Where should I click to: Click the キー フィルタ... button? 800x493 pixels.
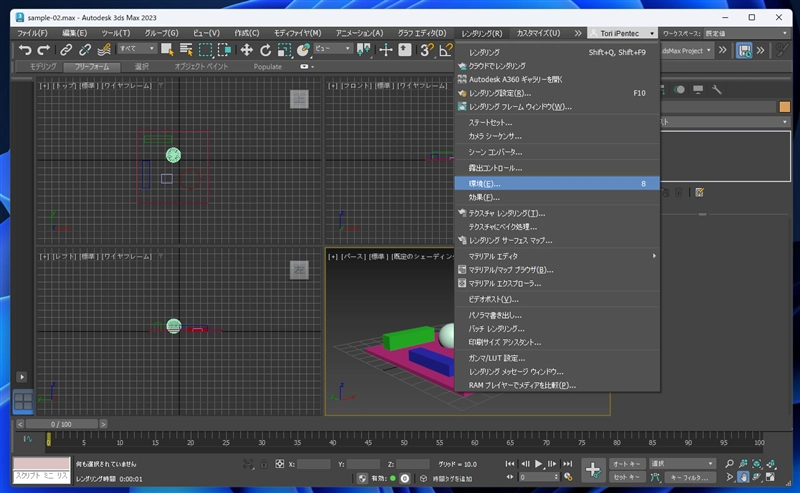coord(690,478)
